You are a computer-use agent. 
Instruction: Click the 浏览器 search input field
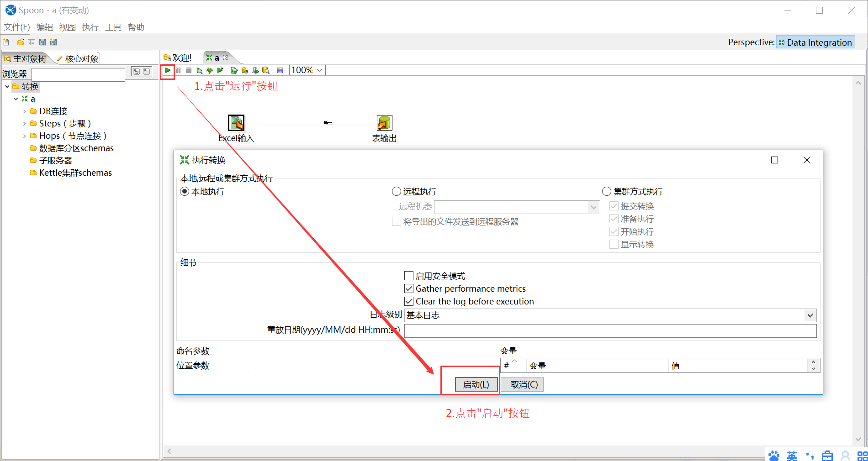79,74
